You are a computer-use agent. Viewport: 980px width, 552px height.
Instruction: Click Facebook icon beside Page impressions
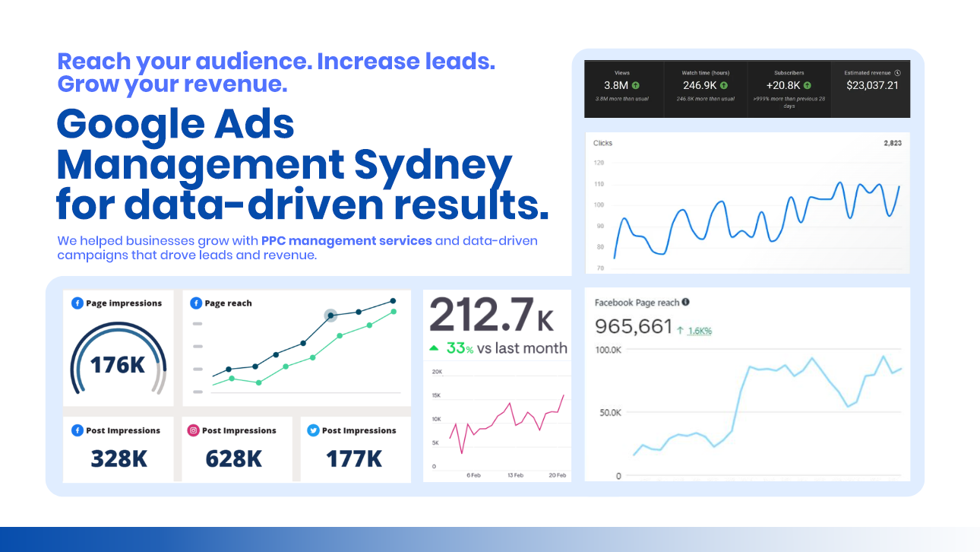pos(77,303)
